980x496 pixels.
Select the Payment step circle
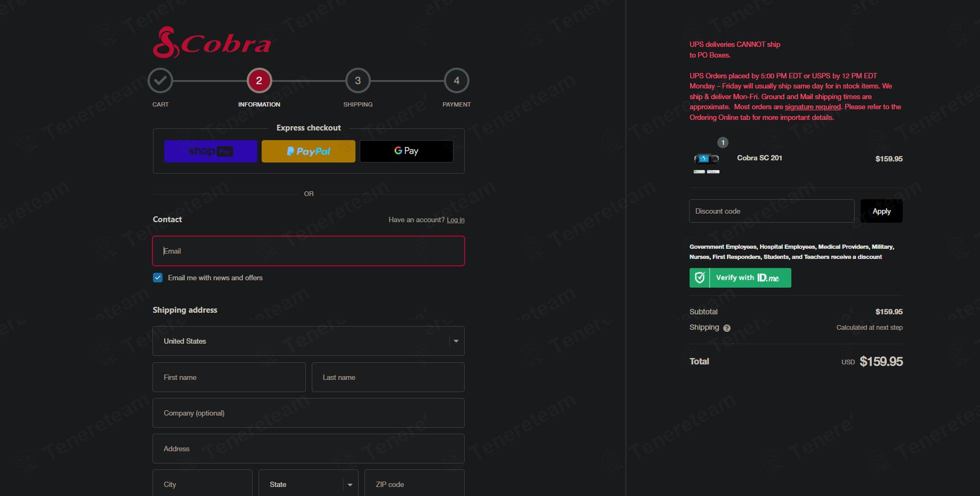456,80
